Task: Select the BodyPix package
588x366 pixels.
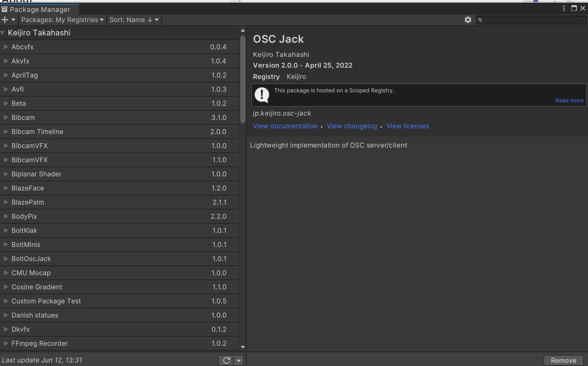Action: (119, 216)
